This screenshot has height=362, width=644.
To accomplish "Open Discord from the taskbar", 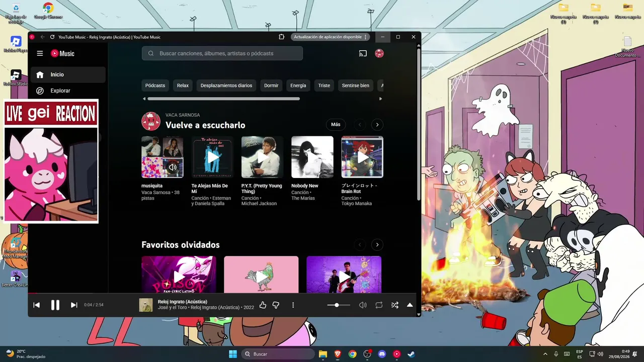I will pyautogui.click(x=382, y=354).
